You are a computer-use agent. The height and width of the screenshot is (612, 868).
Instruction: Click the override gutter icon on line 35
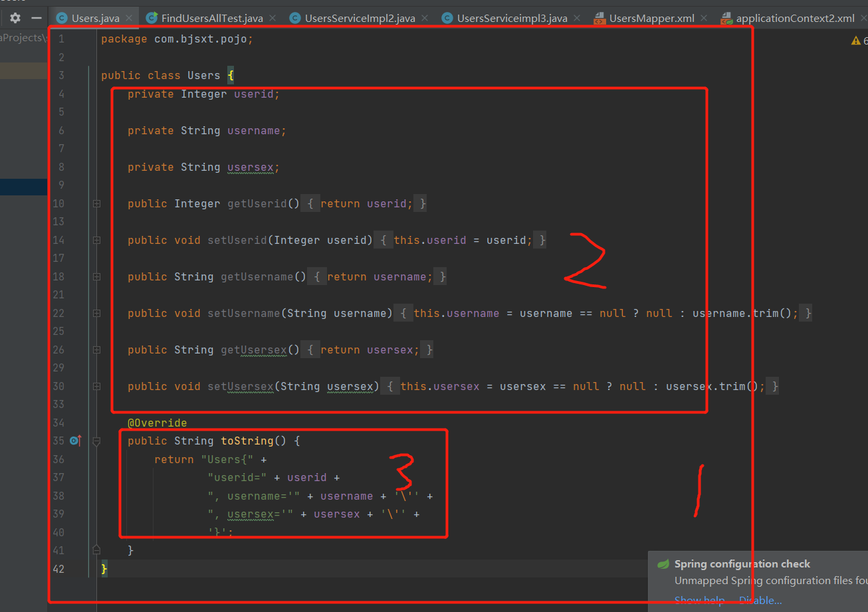pyautogui.click(x=75, y=441)
